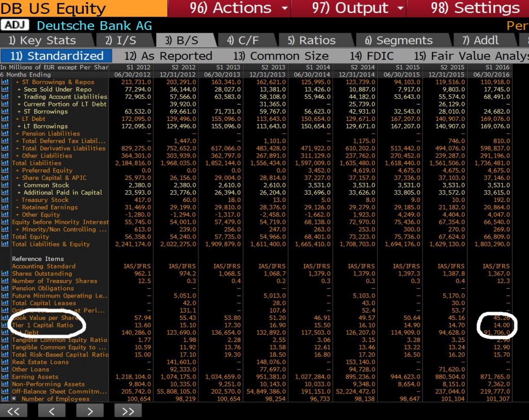Open chart icon for Earning Assets
529x420 pixels.
tap(5, 377)
